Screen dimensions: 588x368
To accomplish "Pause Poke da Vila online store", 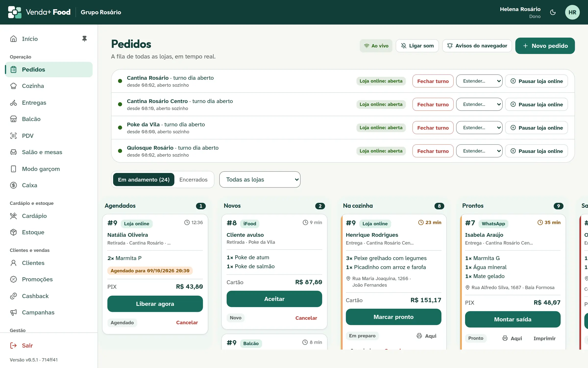I will point(537,128).
